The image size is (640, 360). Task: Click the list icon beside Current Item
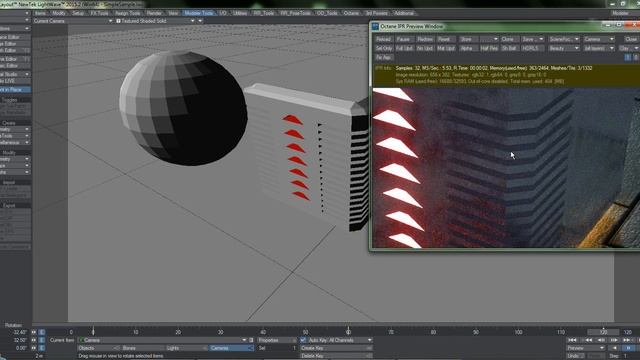click(251, 340)
